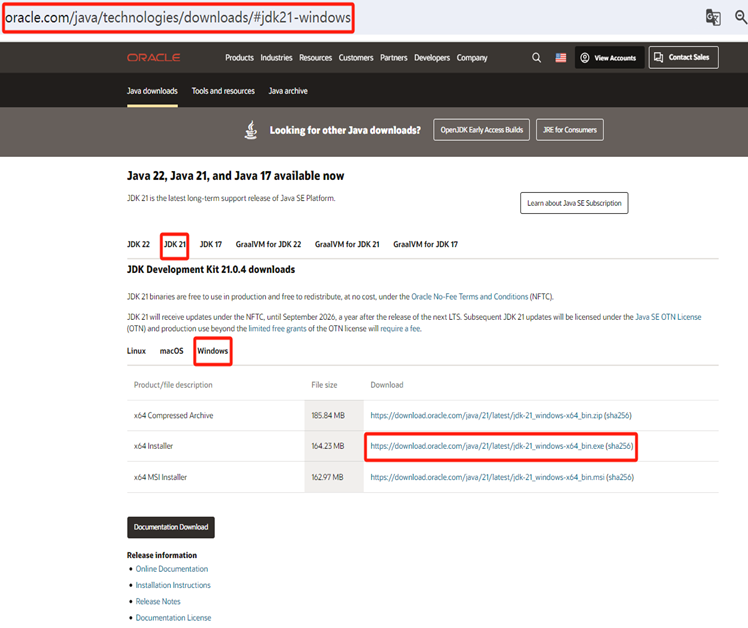Open the site search magnifier icon
This screenshot has width=748, height=628.
coord(536,58)
